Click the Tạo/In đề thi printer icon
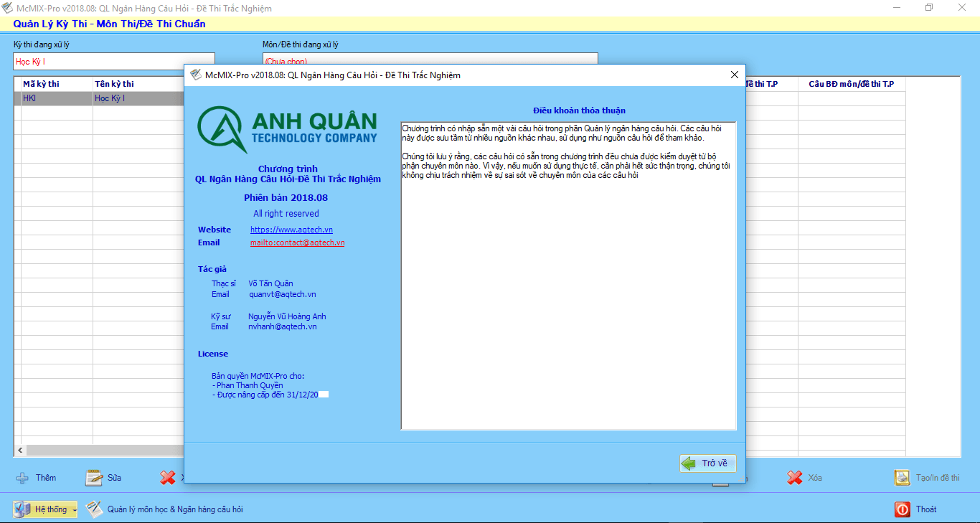The image size is (980, 523). (902, 478)
